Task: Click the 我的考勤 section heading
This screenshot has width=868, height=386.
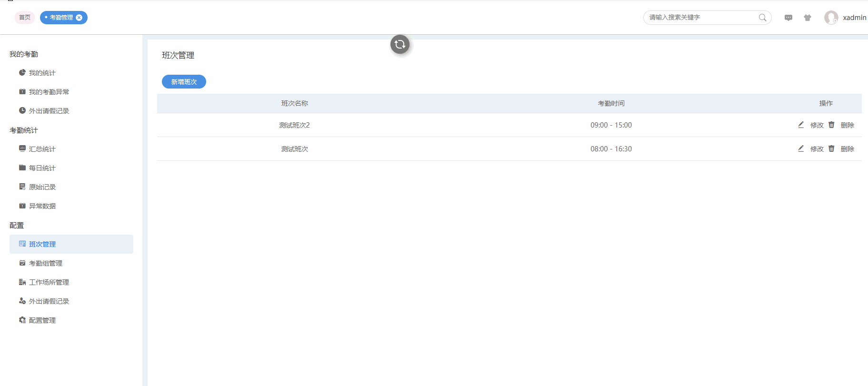Action: pos(24,54)
